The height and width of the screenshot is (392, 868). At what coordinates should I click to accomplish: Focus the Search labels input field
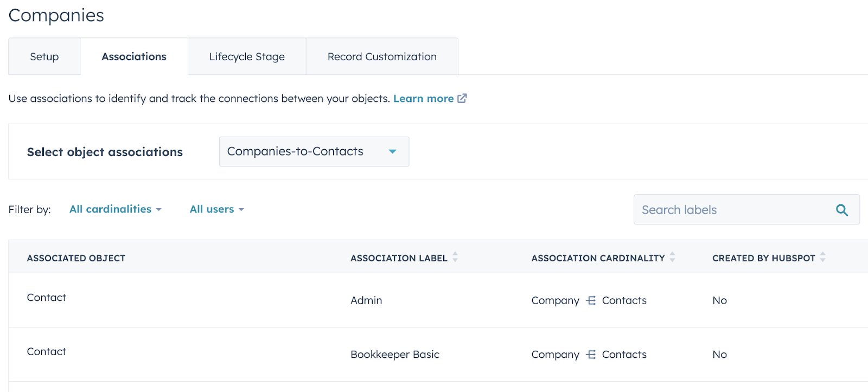pos(732,210)
